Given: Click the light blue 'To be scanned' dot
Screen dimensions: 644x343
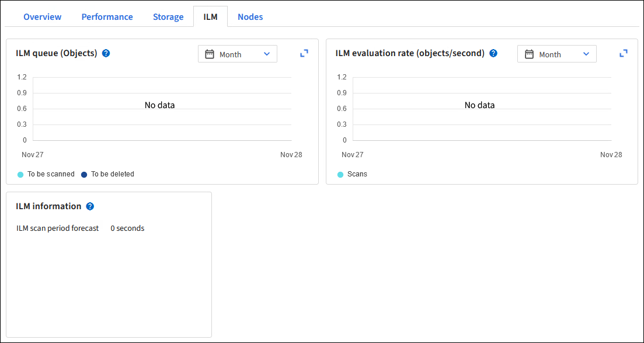Looking at the screenshot, I should coord(20,175).
